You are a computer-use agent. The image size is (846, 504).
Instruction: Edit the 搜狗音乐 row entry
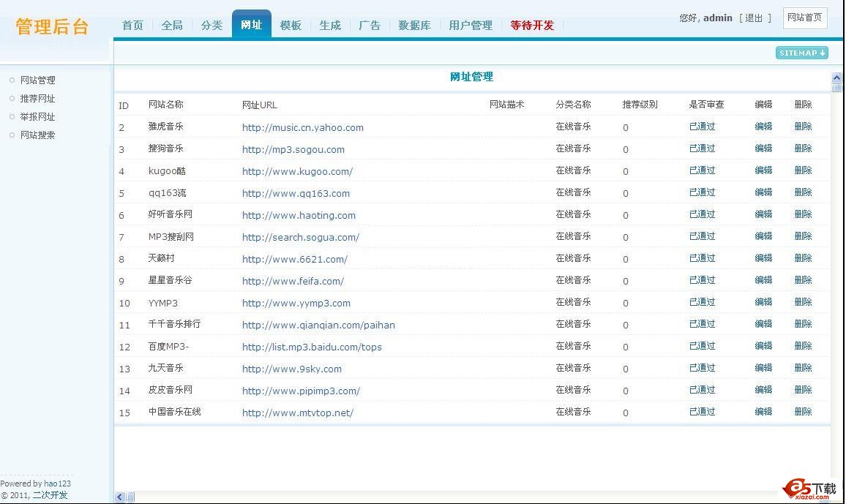[763, 148]
